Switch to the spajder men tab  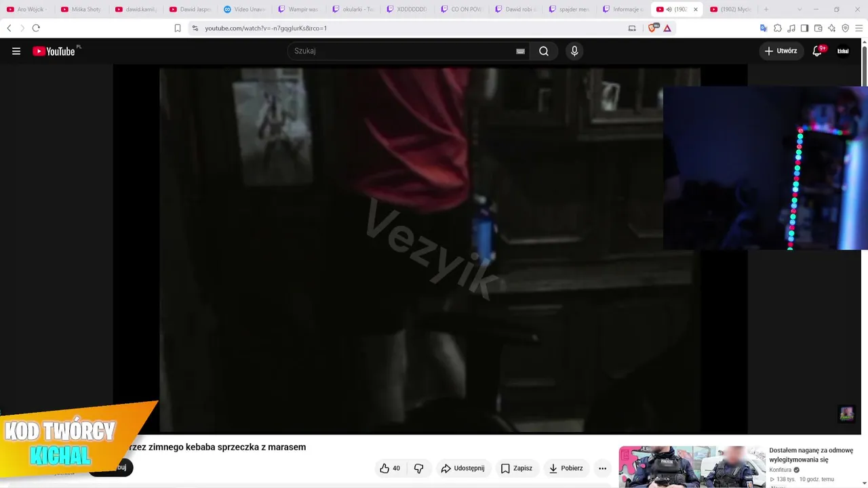(570, 9)
